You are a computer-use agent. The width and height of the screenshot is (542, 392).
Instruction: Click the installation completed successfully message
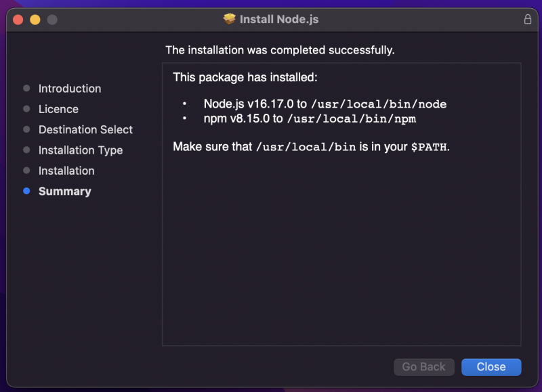pos(280,50)
